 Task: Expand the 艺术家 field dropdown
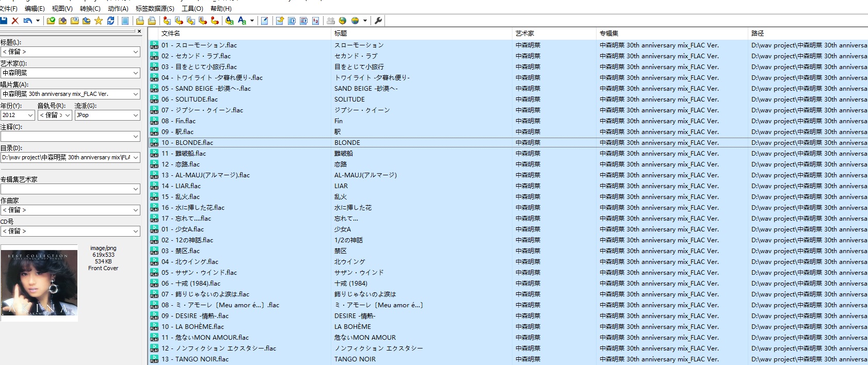136,73
